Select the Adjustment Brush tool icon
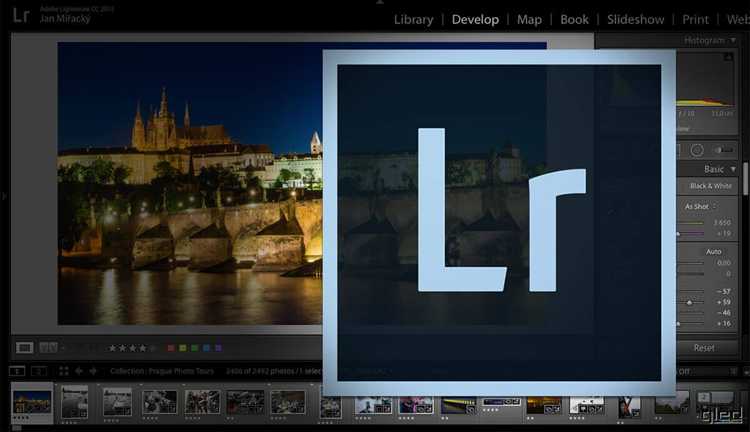750x432 pixels. (x=723, y=150)
